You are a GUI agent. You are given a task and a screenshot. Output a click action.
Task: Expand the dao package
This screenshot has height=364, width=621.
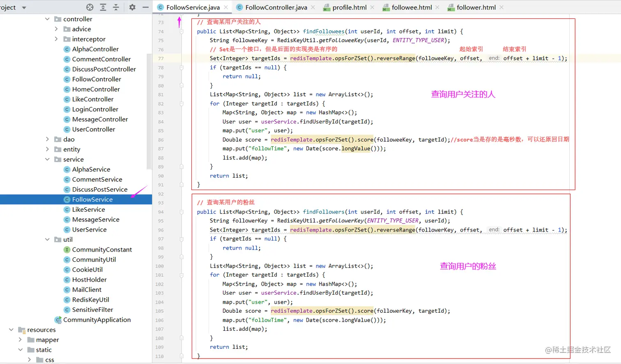47,139
